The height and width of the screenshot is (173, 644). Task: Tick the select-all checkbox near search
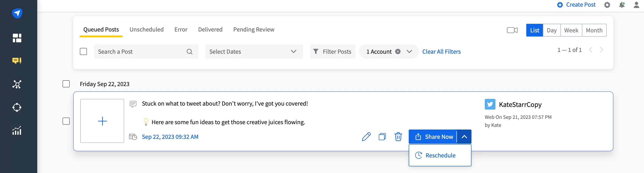[x=83, y=51]
